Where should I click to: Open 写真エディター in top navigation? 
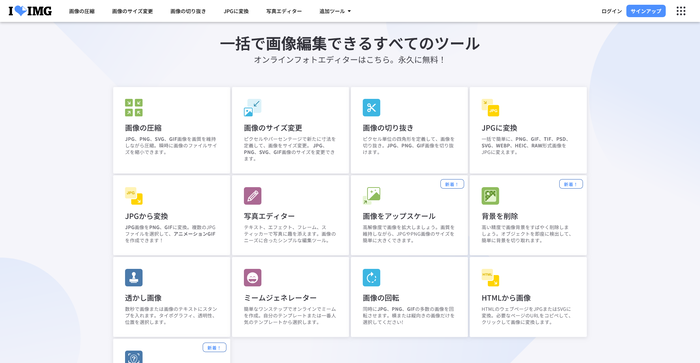point(284,11)
